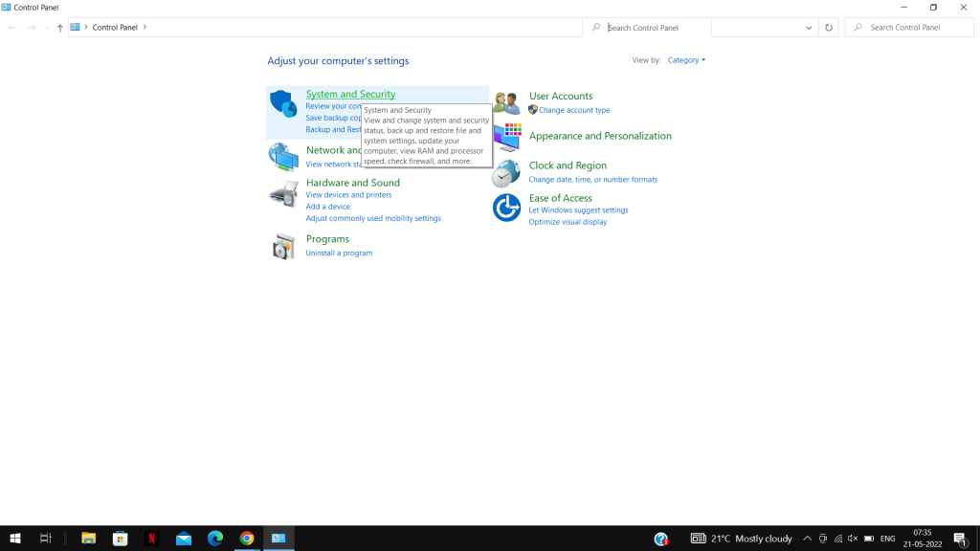Click Change date, time, or number formats
980x551 pixels.
coord(592,180)
